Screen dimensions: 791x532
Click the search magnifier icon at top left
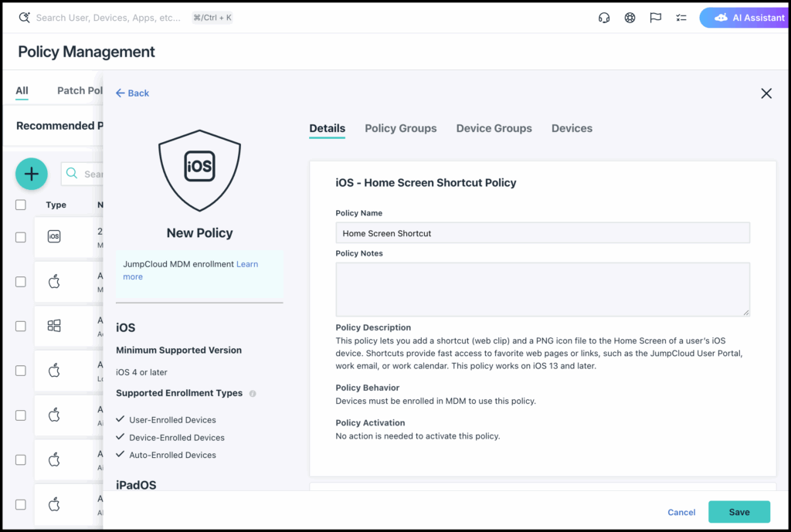coord(24,17)
